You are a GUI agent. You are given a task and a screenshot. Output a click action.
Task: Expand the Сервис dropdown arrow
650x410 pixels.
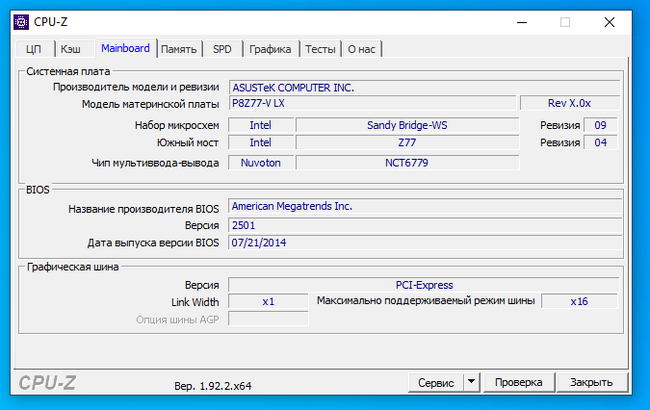pyautogui.click(x=471, y=382)
